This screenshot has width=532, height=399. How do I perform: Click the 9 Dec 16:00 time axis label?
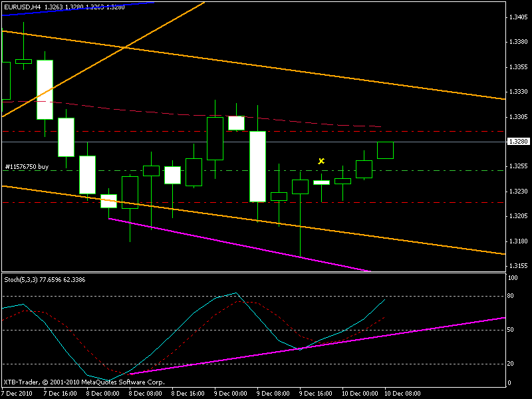316,394
